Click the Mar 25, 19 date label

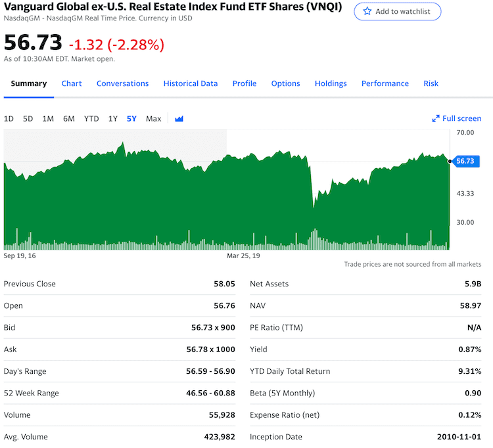pyautogui.click(x=243, y=256)
